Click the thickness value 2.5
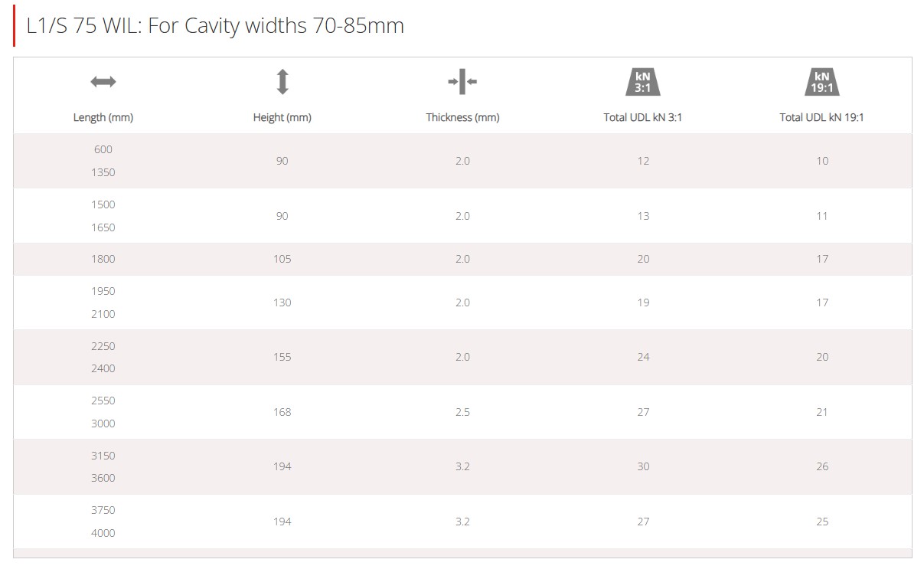 462,412
